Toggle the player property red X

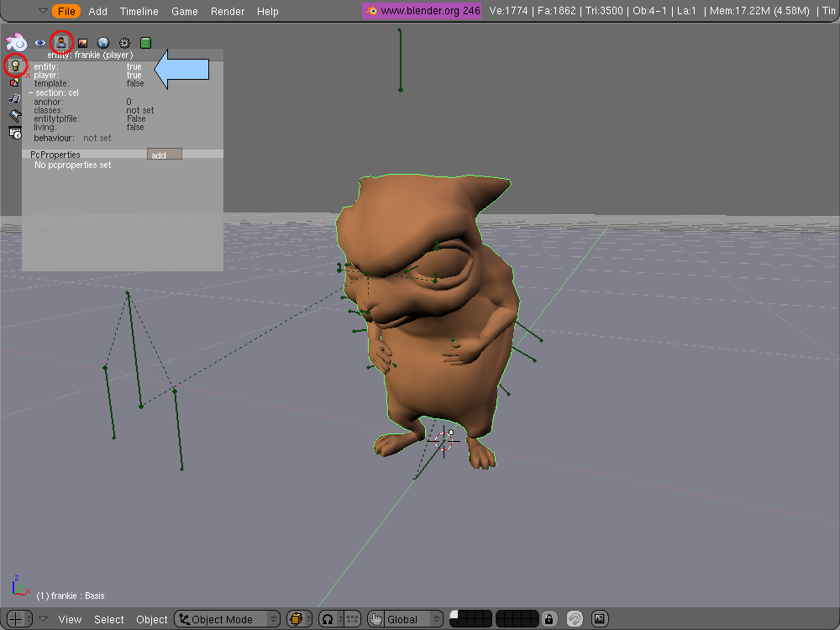tap(28, 76)
